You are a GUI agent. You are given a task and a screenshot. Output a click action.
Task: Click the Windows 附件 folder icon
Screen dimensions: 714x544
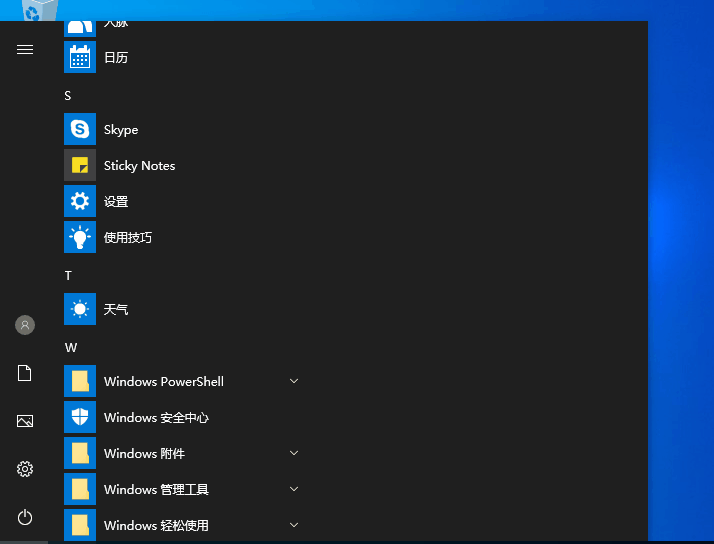click(x=80, y=452)
